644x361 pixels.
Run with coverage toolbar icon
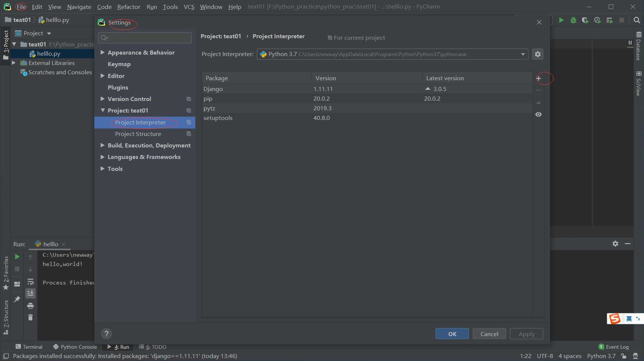point(585,20)
